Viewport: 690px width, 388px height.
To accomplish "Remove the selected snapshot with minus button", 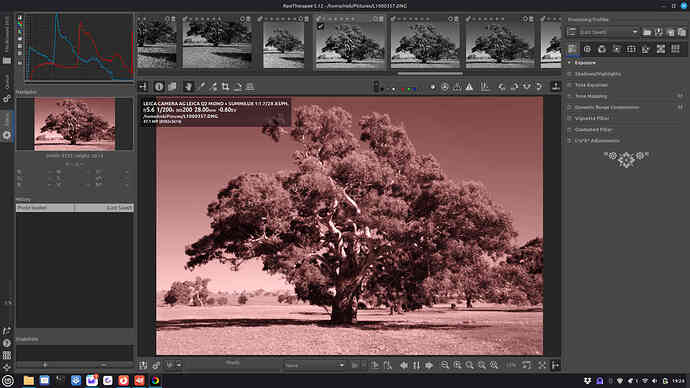I will 104,365.
